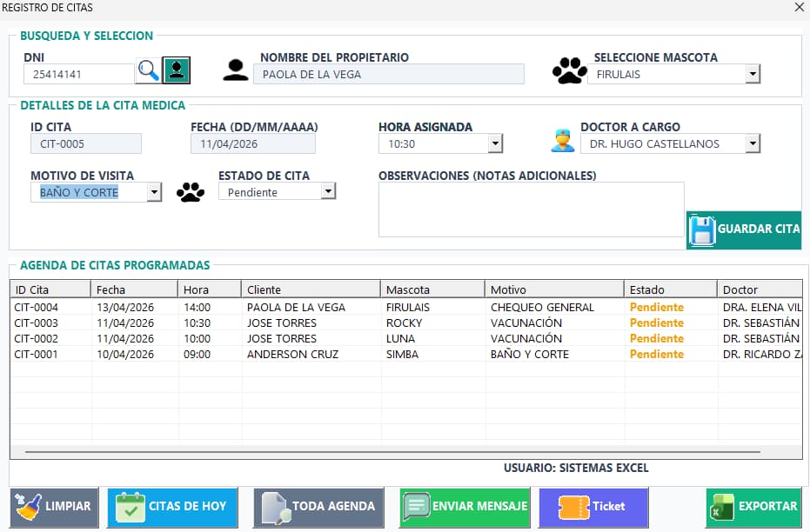
Task: Click the Doctor column header
Action: pos(760,289)
